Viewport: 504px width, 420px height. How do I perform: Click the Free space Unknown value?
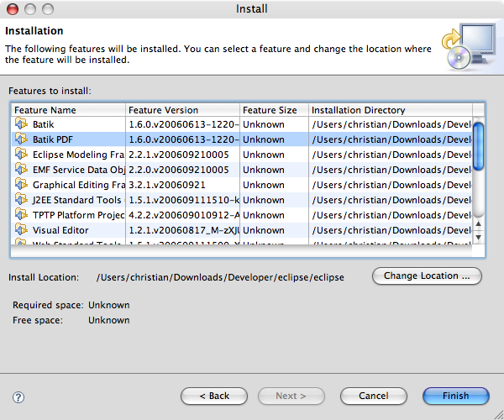(109, 320)
